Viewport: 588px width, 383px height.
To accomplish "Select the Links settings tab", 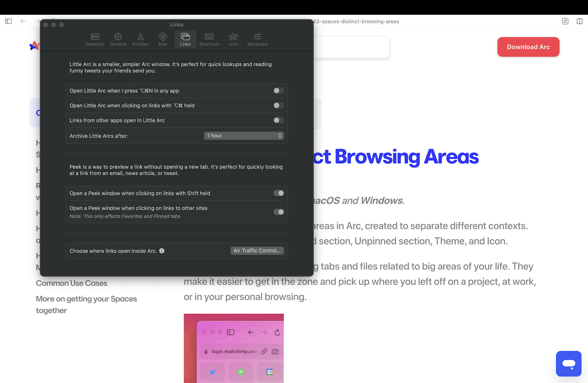I will (185, 39).
